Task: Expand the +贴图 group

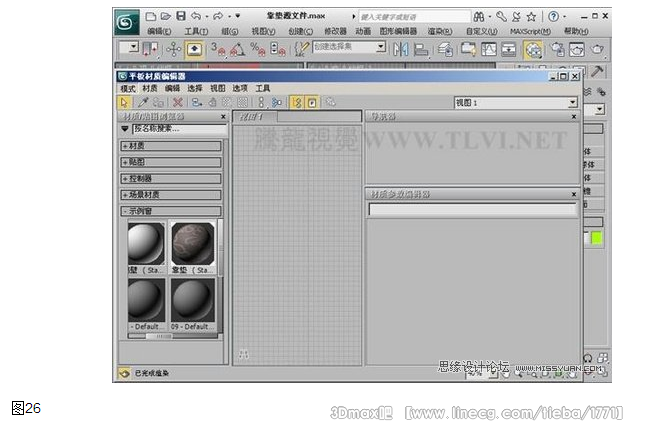Action: (x=171, y=162)
